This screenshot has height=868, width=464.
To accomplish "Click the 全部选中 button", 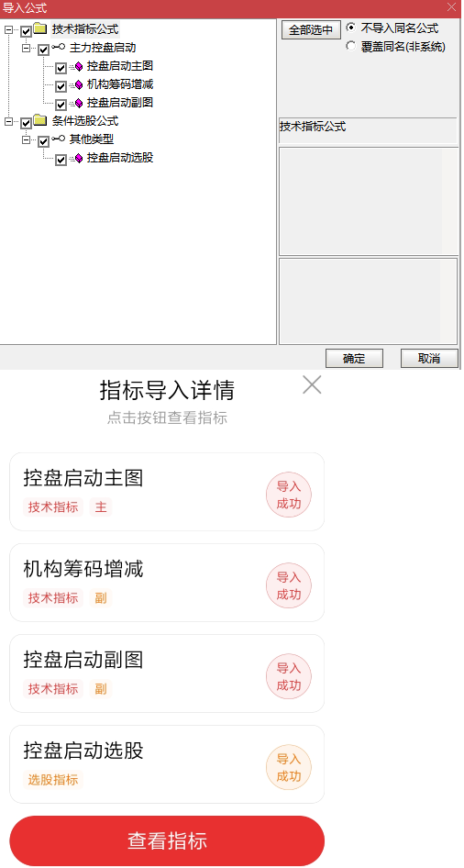I will pyautogui.click(x=311, y=30).
